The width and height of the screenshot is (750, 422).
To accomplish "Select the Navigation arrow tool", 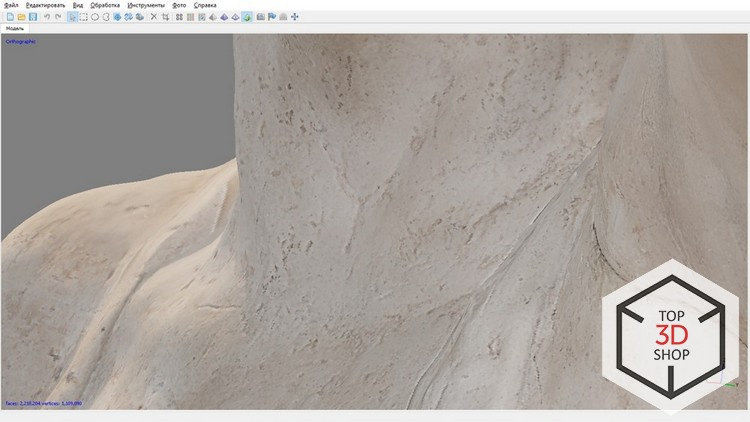I will [72, 17].
